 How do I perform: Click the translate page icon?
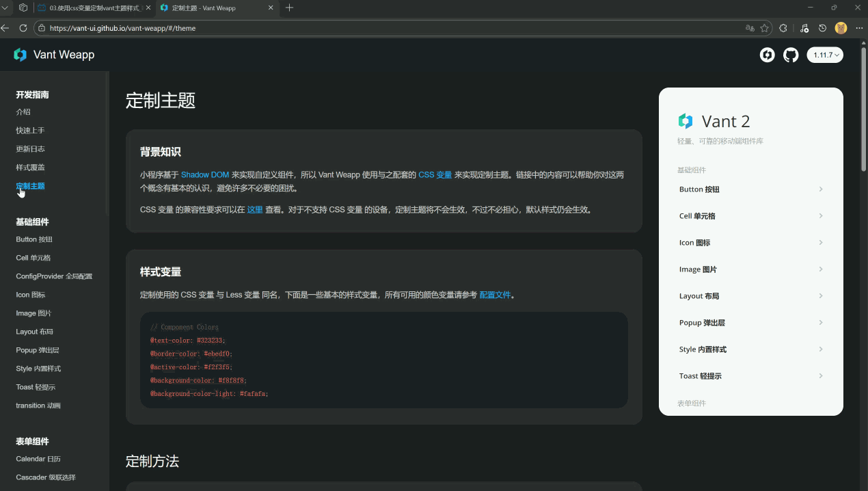point(750,28)
